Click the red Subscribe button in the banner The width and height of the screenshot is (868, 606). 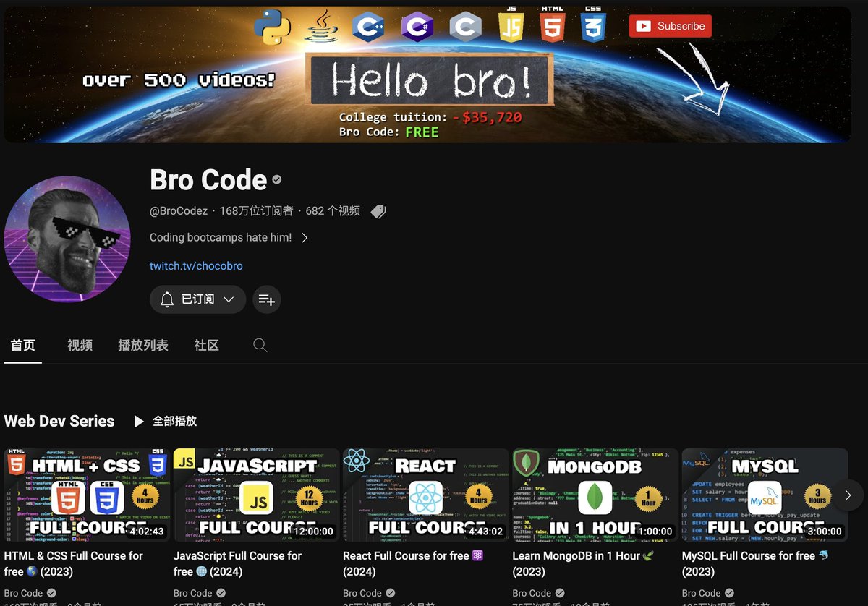tap(670, 25)
